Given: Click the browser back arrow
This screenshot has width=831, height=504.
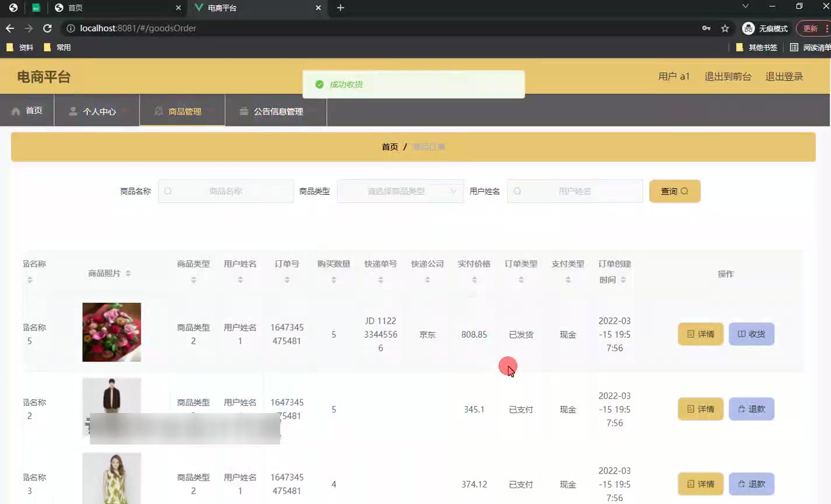Looking at the screenshot, I should tap(10, 28).
